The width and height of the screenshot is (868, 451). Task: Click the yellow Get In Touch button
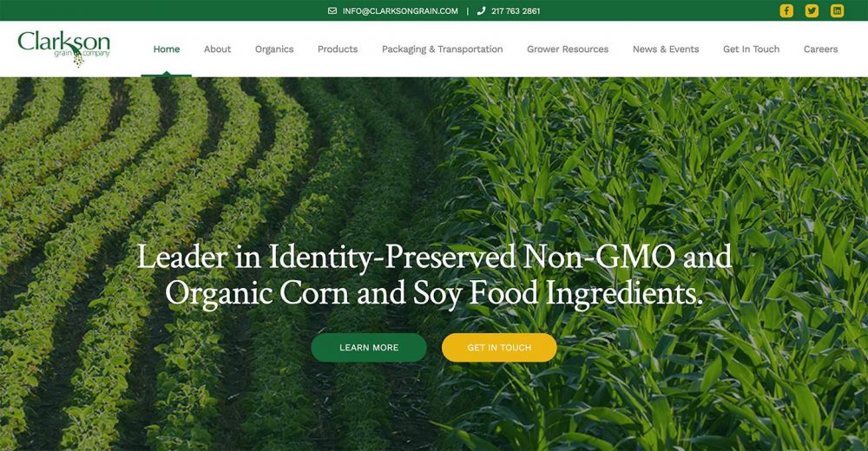(x=499, y=348)
